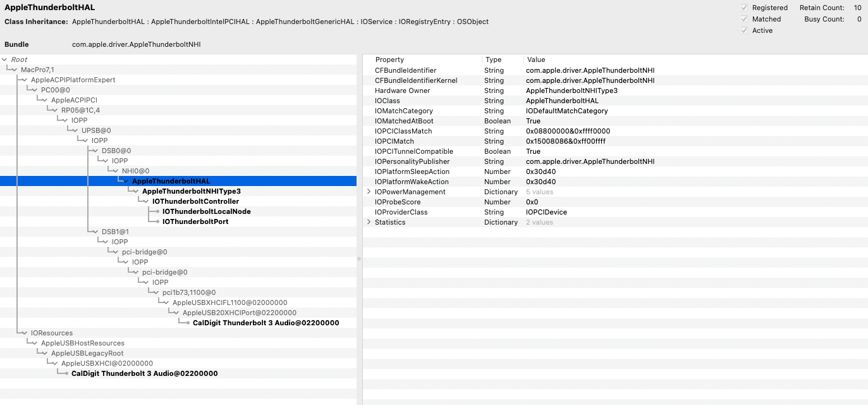The width and height of the screenshot is (868, 405).
Task: Select the Root tree node
Action: point(19,59)
